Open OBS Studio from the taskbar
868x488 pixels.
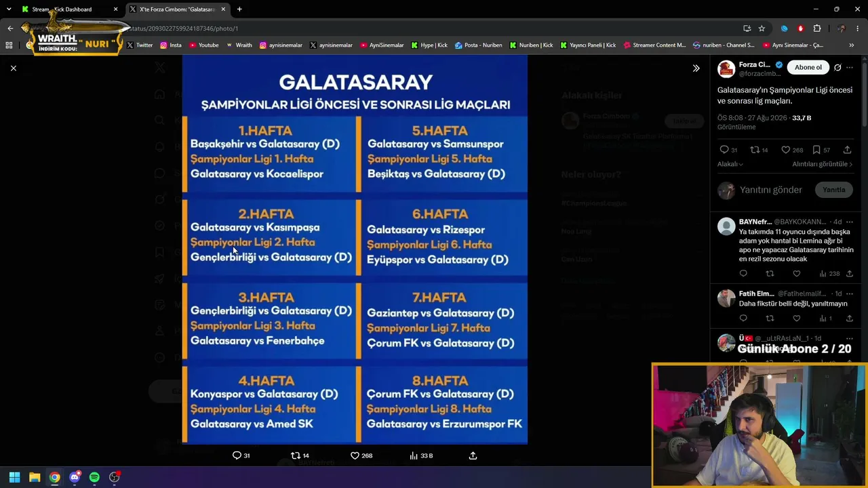pos(115,477)
